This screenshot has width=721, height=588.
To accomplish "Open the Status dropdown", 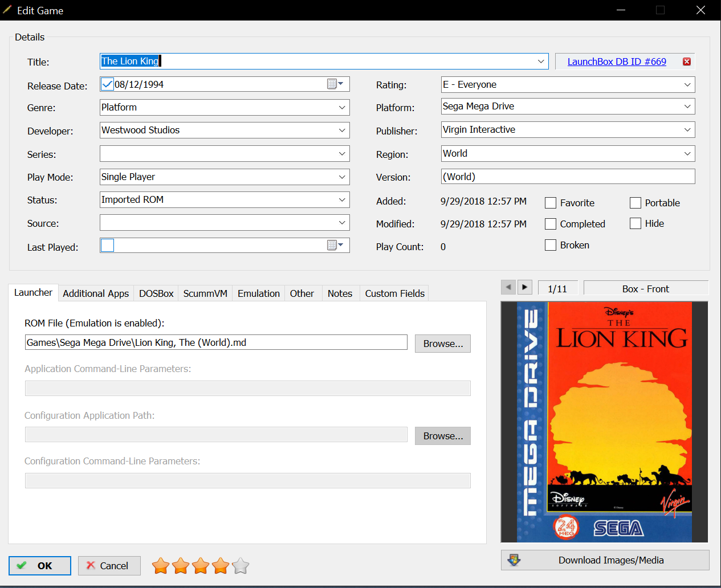I will point(342,199).
